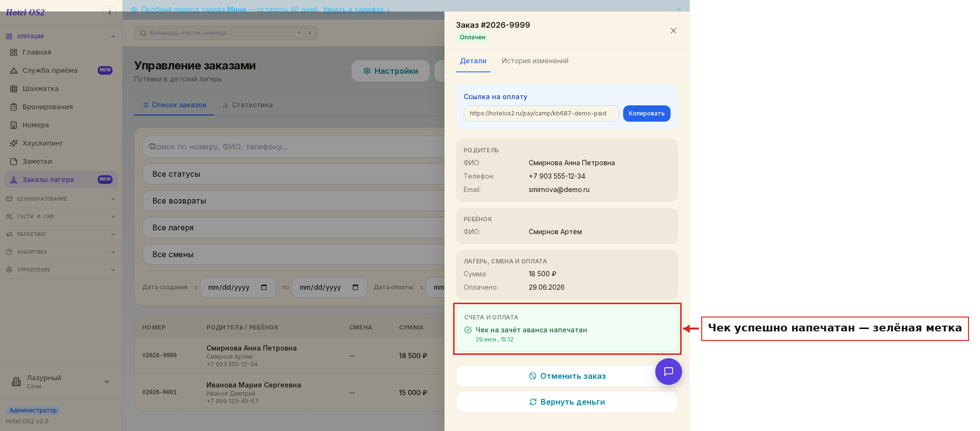Click the Отменить заказ button
980x431 pixels.
[x=567, y=376]
